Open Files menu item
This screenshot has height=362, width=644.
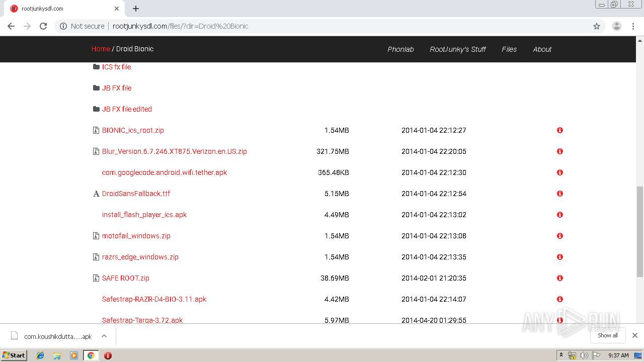(509, 49)
